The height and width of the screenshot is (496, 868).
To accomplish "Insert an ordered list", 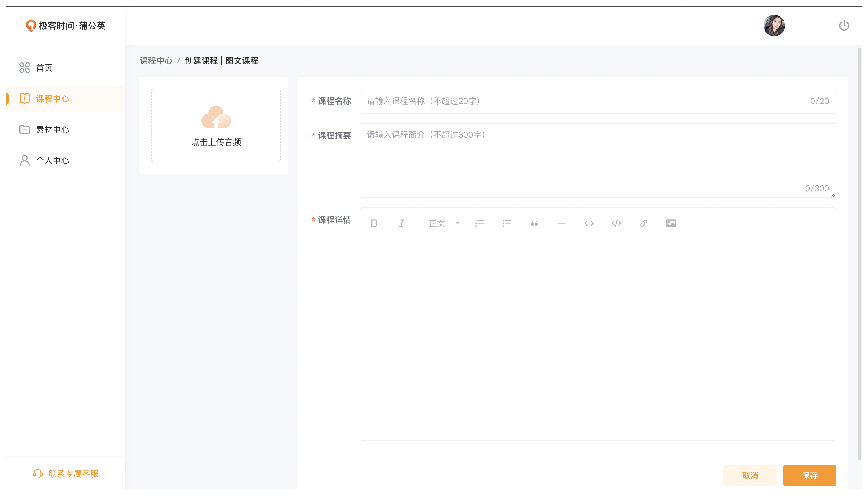I will coord(479,223).
